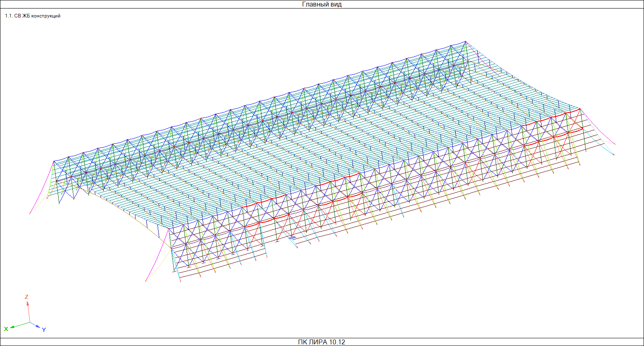Click the red Z axis label
The image size is (644, 346).
[x=26, y=297]
